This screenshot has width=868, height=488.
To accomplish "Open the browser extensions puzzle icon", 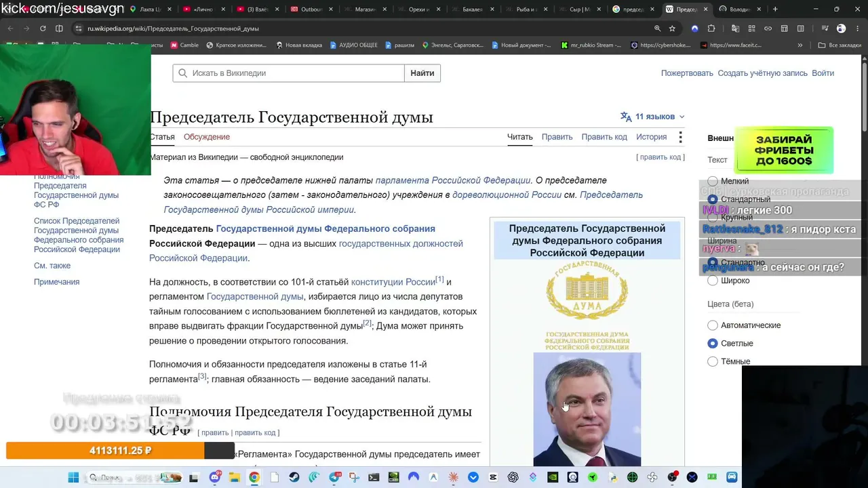I will click(x=711, y=28).
